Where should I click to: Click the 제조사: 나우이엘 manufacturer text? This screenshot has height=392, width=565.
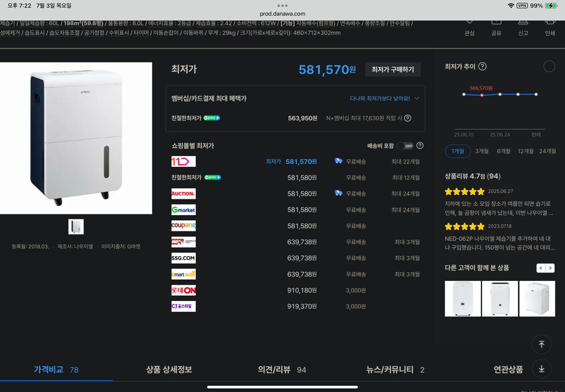point(75,246)
